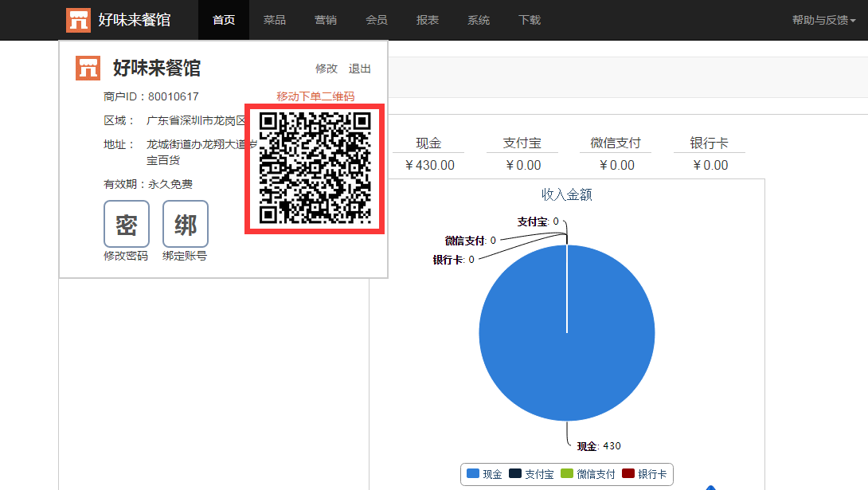Click the 微信支付: 0 pie label
Screen dimensions: 868x490
click(471, 241)
